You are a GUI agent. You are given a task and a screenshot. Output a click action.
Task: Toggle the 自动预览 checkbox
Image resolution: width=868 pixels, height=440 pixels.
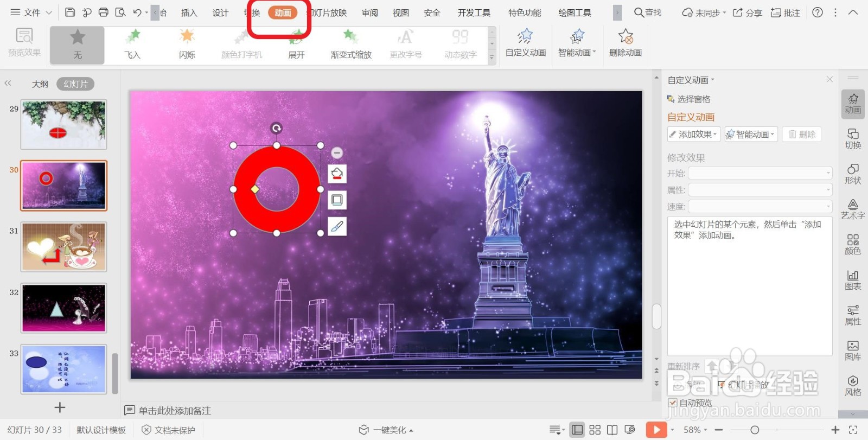tap(673, 403)
